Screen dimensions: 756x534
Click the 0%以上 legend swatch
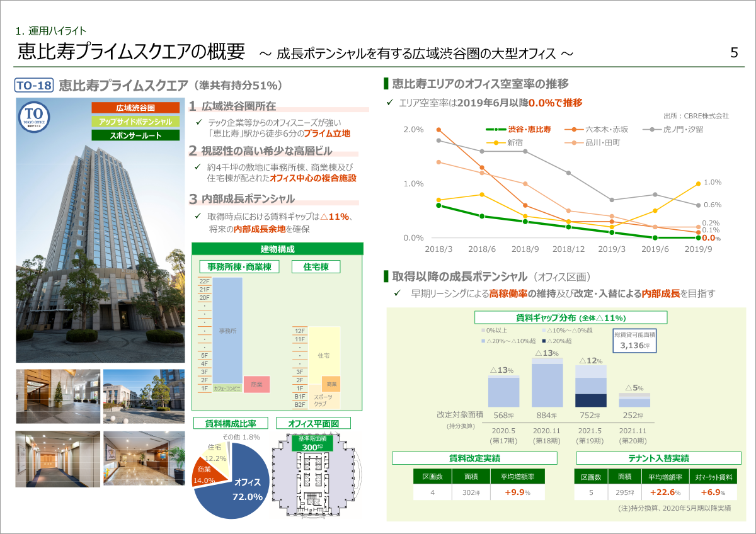483,331
